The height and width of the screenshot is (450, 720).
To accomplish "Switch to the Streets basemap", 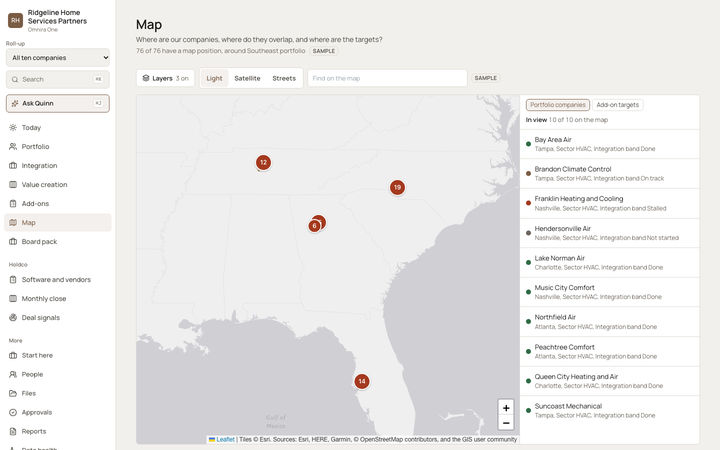I will 284,78.
